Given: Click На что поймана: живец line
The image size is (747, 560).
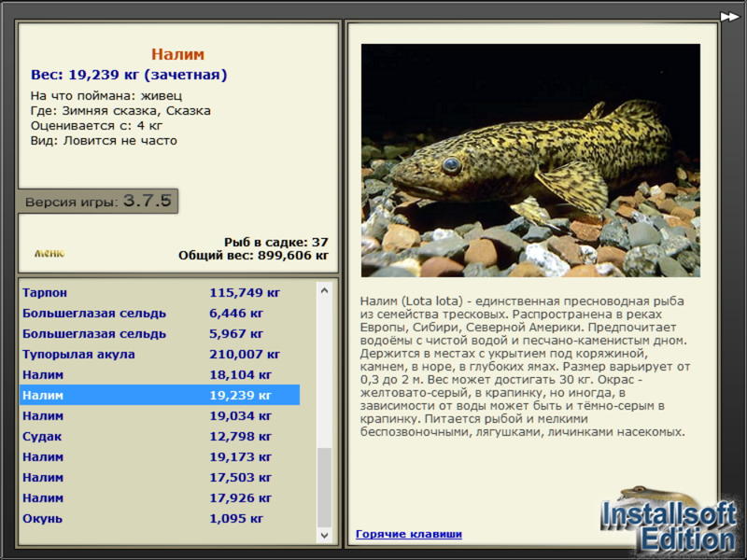Looking at the screenshot, I should (106, 96).
